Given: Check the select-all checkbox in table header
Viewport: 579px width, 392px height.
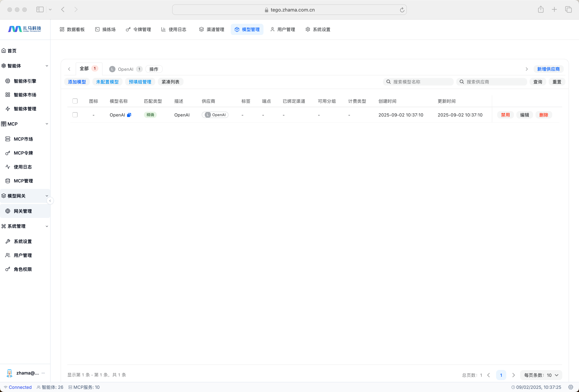Looking at the screenshot, I should click(75, 101).
